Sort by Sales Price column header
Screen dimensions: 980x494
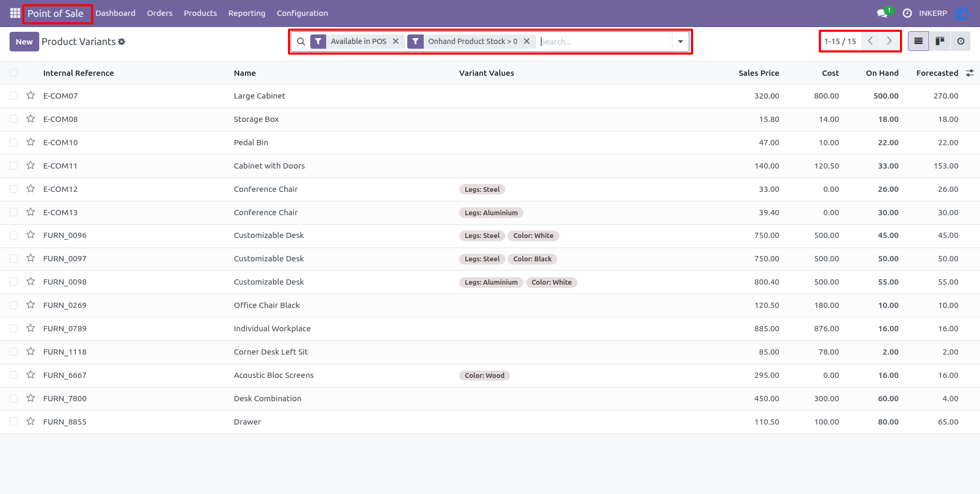coord(759,73)
